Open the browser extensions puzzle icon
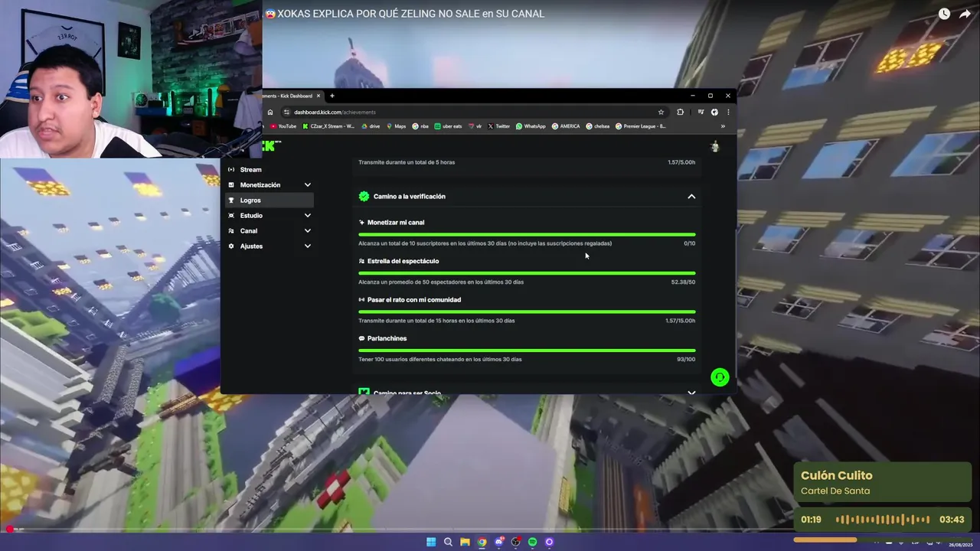 tap(680, 112)
